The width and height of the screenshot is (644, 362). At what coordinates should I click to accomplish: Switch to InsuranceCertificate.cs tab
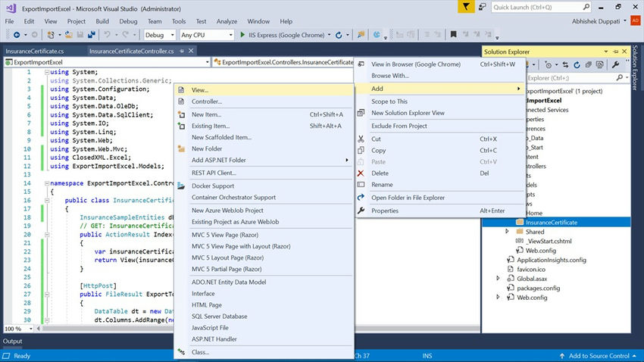tap(36, 51)
